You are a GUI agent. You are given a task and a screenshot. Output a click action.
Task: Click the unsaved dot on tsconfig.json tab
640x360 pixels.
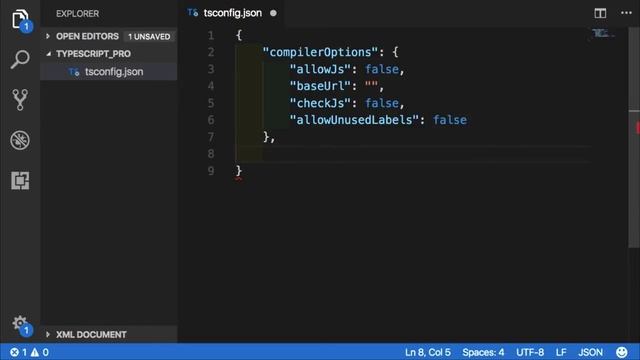click(x=273, y=13)
